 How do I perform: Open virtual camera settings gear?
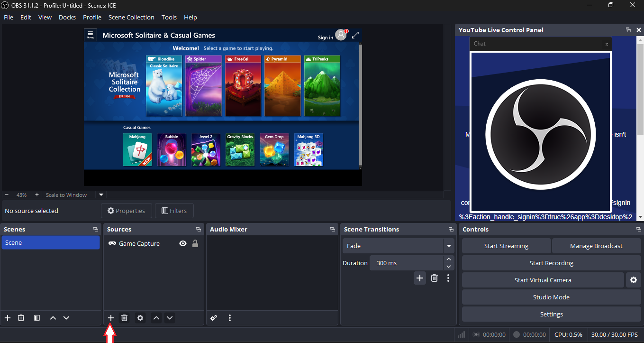[x=634, y=280]
